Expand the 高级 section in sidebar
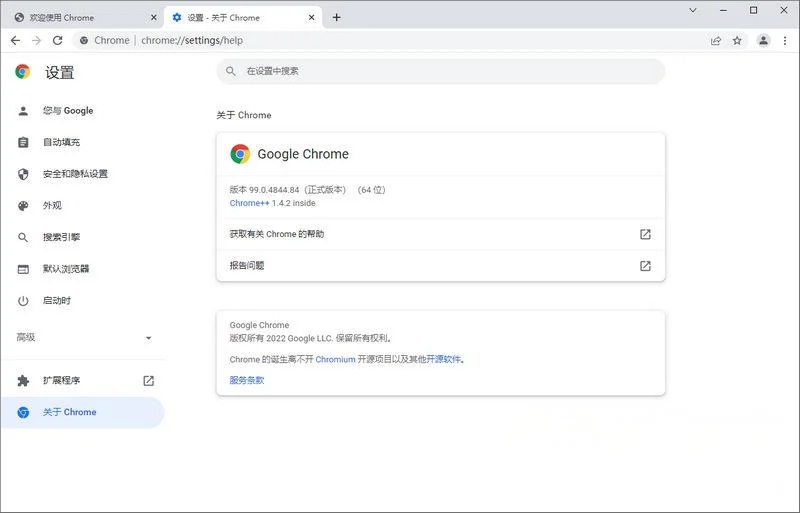800x513 pixels. coord(148,338)
